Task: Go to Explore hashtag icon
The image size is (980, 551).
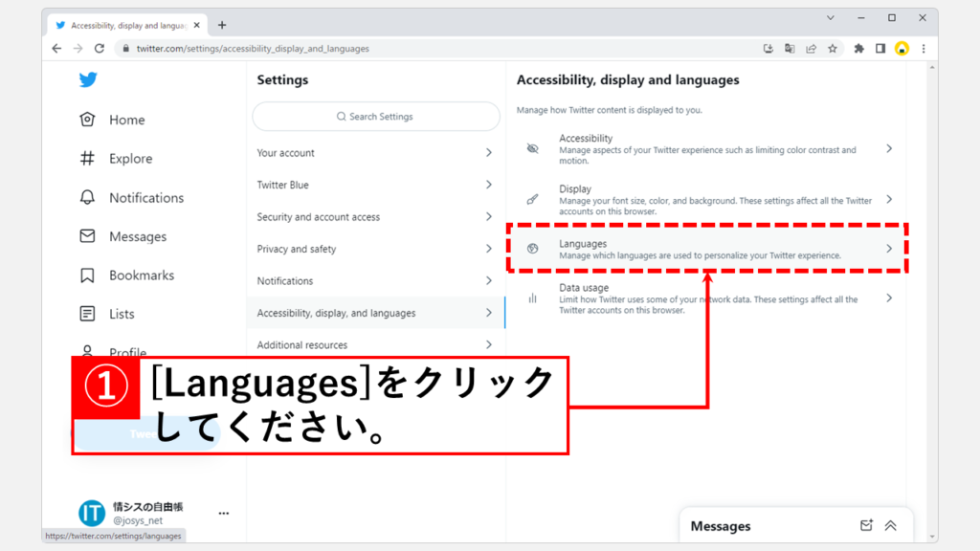Action: 88,159
